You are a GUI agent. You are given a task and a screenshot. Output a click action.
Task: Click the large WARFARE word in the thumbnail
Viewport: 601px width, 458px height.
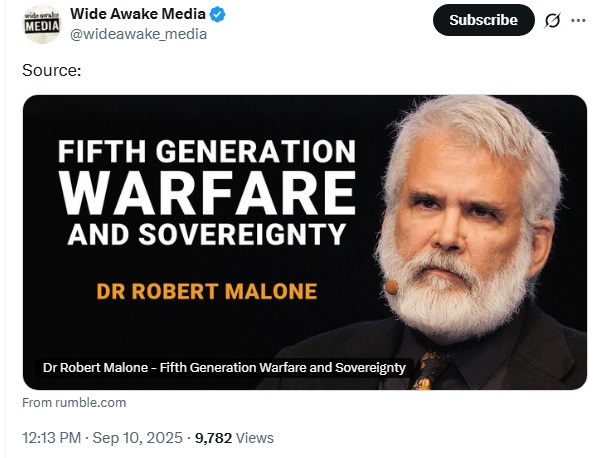tap(206, 194)
